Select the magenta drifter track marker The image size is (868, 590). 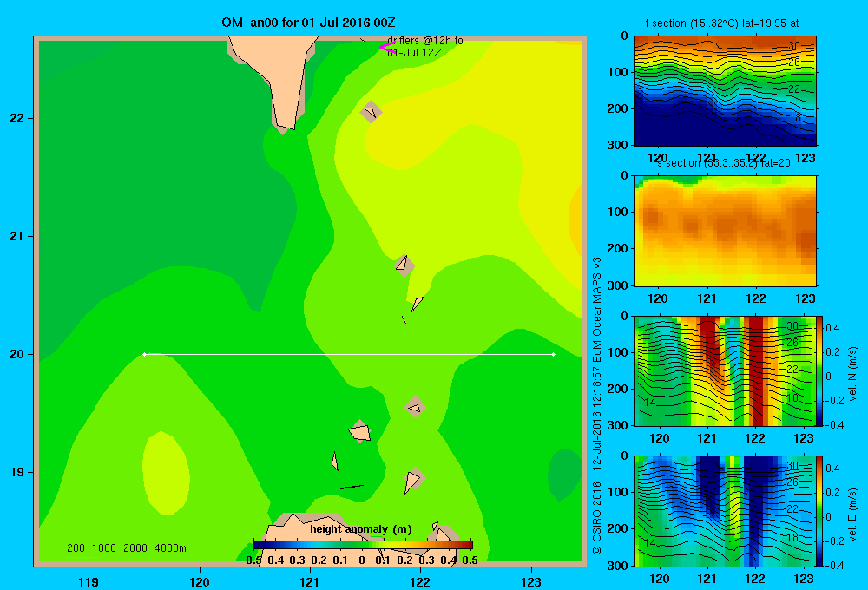pyautogui.click(x=387, y=48)
